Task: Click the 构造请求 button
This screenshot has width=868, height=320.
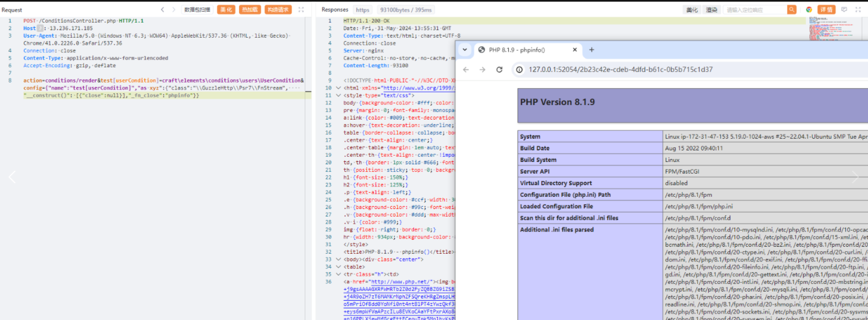Action: point(278,9)
